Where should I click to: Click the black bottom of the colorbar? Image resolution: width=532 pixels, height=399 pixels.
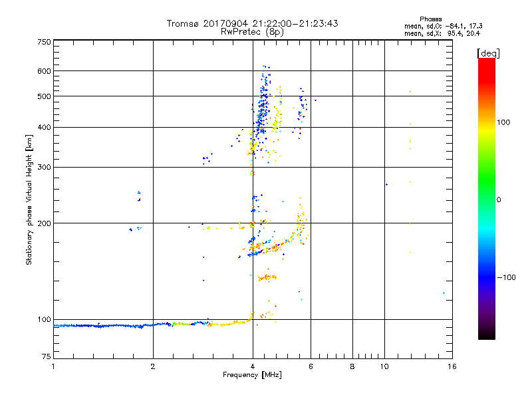487,334
